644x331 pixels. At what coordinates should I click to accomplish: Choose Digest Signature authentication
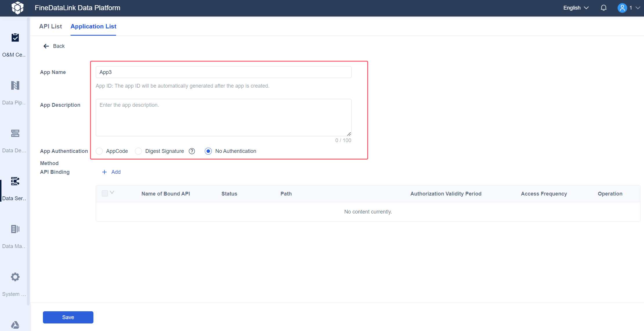click(138, 151)
